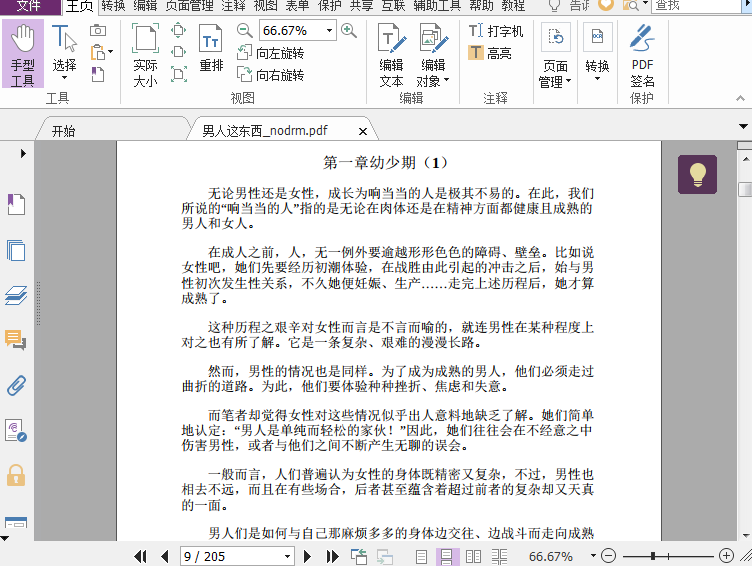
Task: Go to the first page
Action: click(x=140, y=556)
